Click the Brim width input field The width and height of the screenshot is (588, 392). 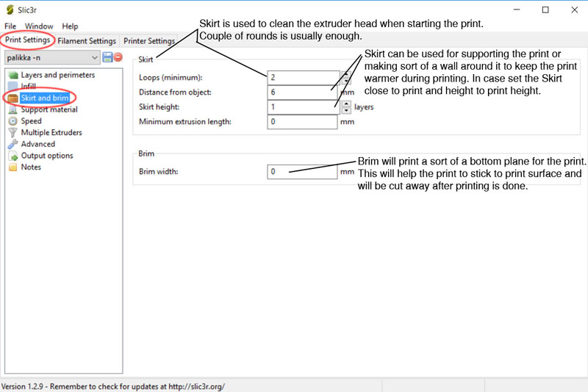pyautogui.click(x=302, y=172)
